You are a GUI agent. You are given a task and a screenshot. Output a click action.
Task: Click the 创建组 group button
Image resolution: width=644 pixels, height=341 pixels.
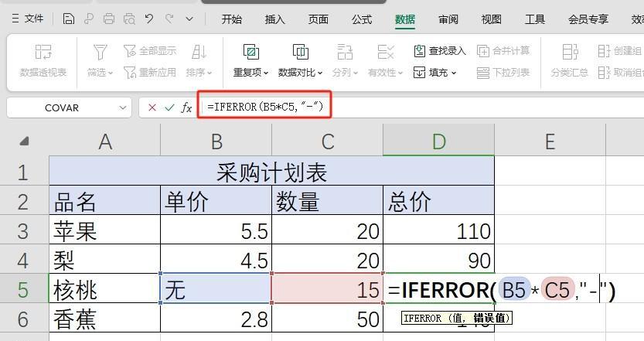click(620, 51)
